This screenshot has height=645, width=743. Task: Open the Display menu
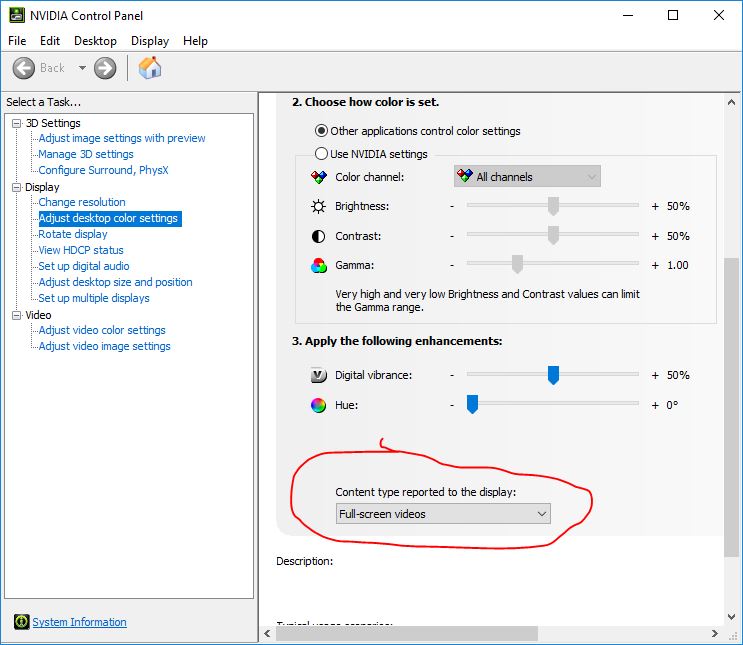[150, 41]
